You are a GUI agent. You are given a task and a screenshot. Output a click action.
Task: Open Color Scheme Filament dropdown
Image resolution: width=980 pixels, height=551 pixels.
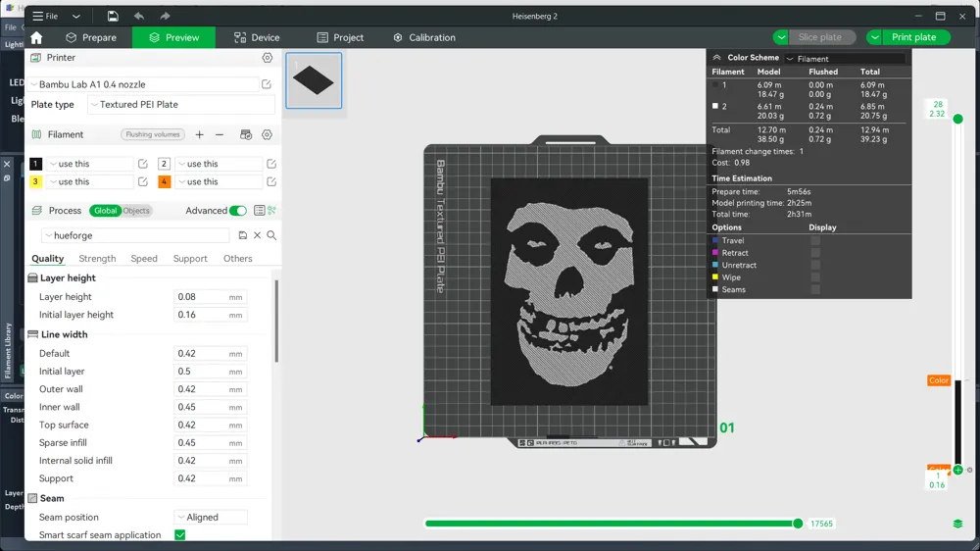pos(845,59)
